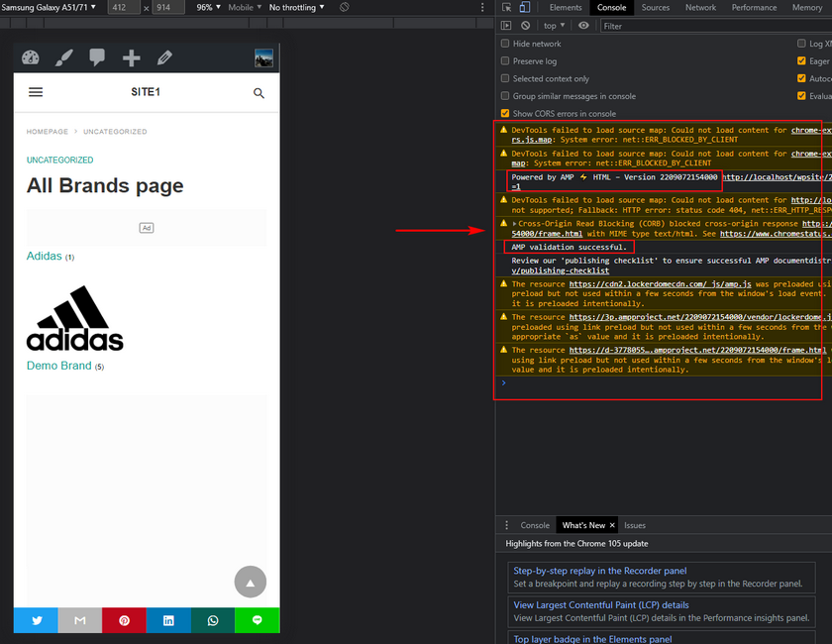Image resolution: width=832 pixels, height=644 pixels.
Task: Open the user avatar thumbnail
Action: [263, 57]
